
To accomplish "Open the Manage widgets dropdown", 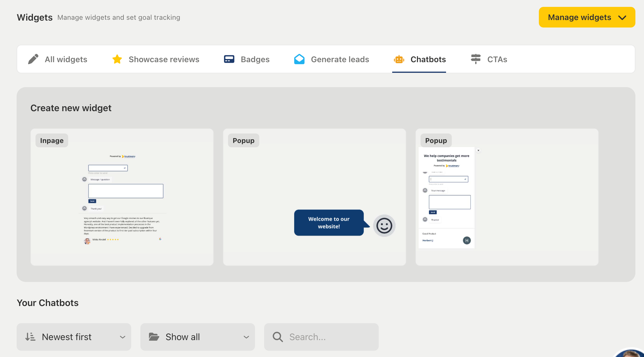I will pyautogui.click(x=587, y=17).
